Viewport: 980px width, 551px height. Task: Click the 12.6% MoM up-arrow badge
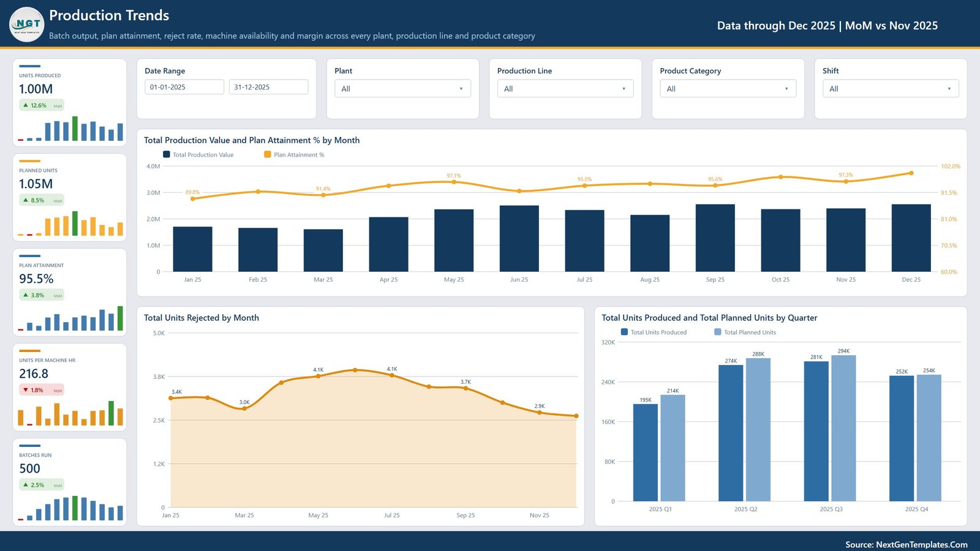(42, 105)
